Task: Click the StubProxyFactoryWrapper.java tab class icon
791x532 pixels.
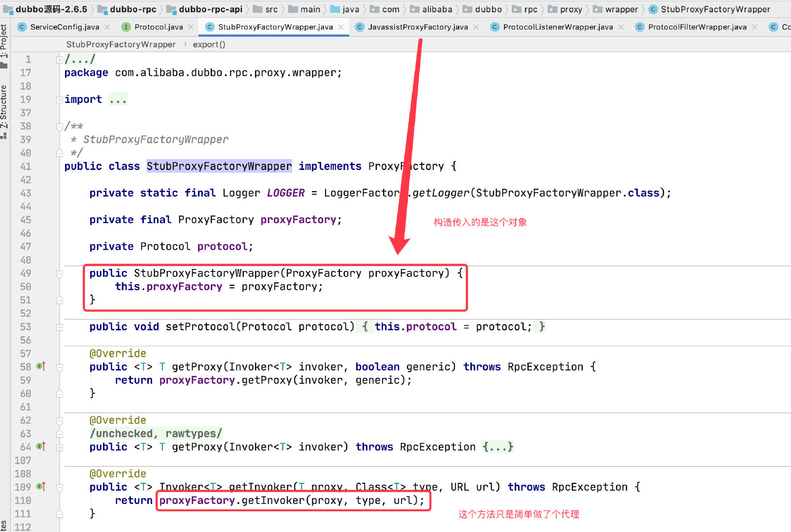Action: coord(210,27)
